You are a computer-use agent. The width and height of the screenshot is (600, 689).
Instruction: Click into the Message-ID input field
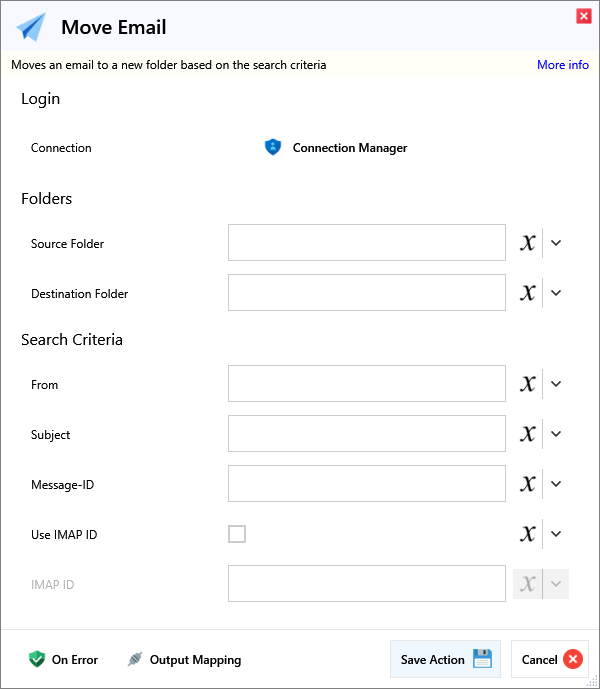(x=366, y=484)
